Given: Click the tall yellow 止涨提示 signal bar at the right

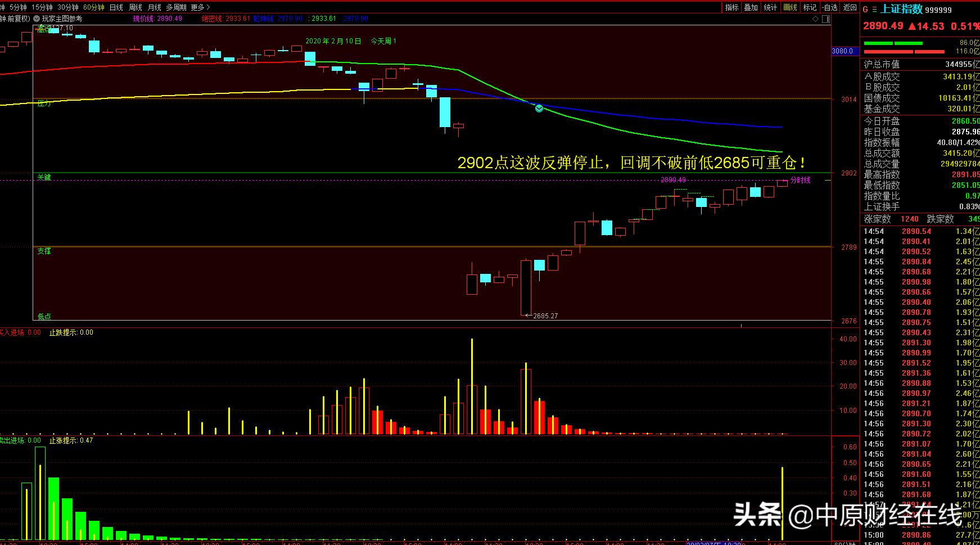Looking at the screenshot, I should 782,503.
